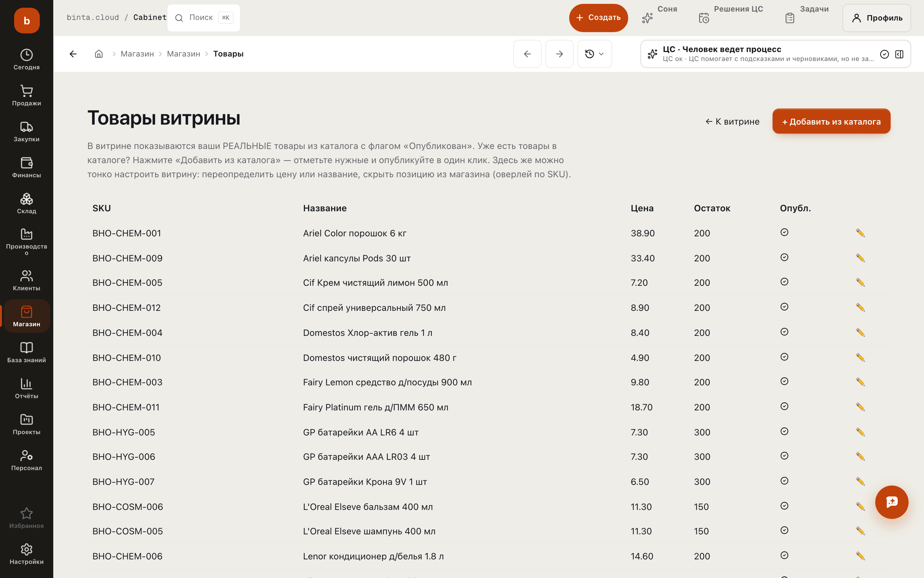Edit the Ariel капсулы Pods row
924x578 pixels.
(x=860, y=258)
